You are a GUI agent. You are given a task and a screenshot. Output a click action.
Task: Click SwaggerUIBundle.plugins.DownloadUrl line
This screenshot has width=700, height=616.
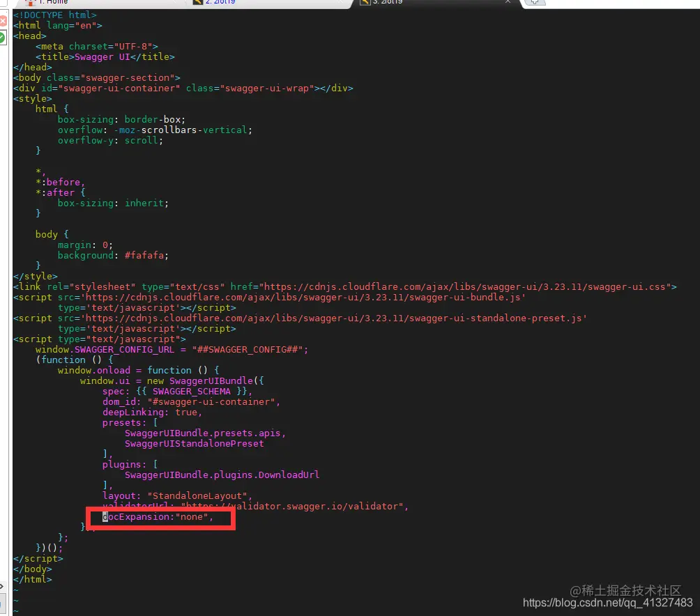222,475
